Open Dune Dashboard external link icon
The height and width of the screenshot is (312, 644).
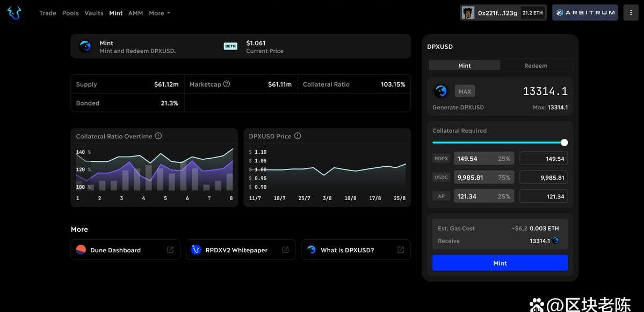click(170, 250)
